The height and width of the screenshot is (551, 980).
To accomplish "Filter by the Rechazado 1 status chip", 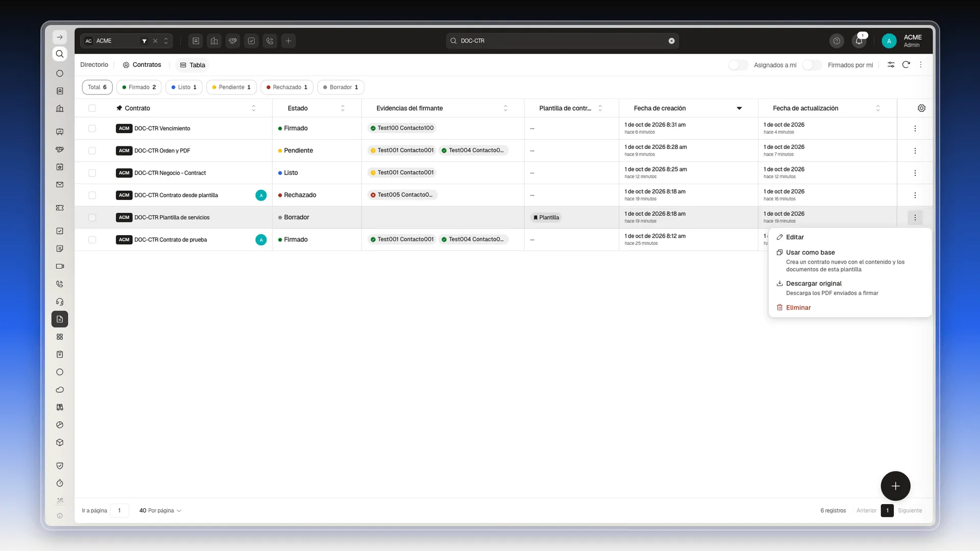I will click(x=287, y=87).
